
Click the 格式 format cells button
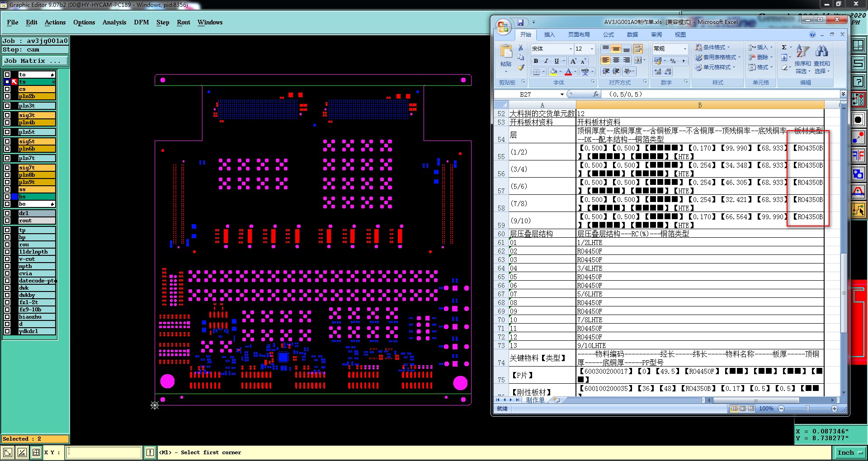[760, 67]
